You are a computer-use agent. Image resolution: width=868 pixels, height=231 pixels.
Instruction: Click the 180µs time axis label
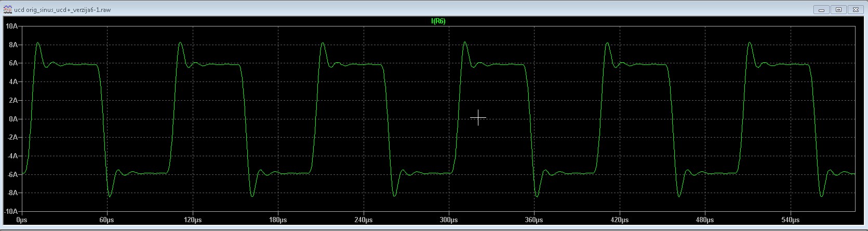coord(278,220)
